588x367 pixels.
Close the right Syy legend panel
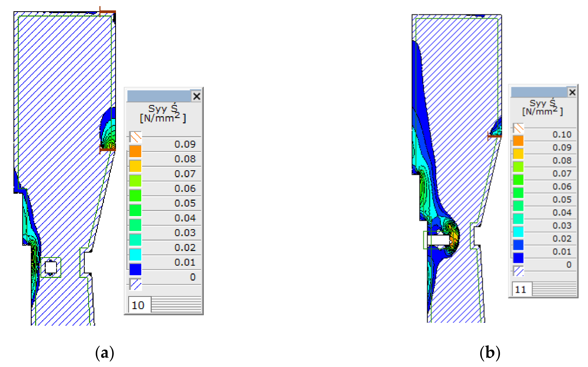572,92
